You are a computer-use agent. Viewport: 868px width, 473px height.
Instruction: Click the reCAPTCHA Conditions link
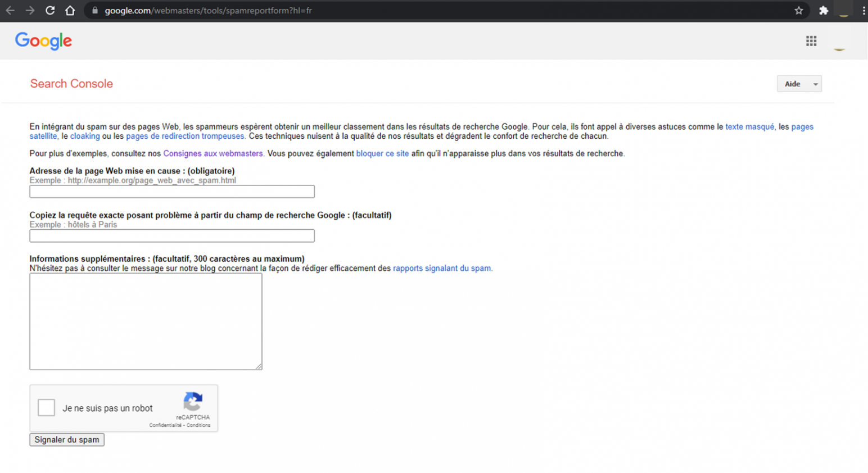point(198,425)
